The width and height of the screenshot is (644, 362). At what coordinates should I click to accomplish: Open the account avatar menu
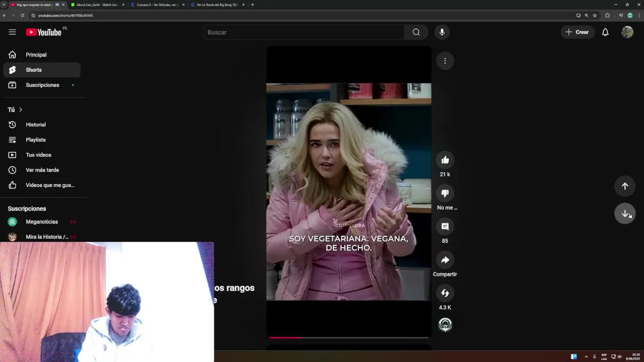(627, 32)
